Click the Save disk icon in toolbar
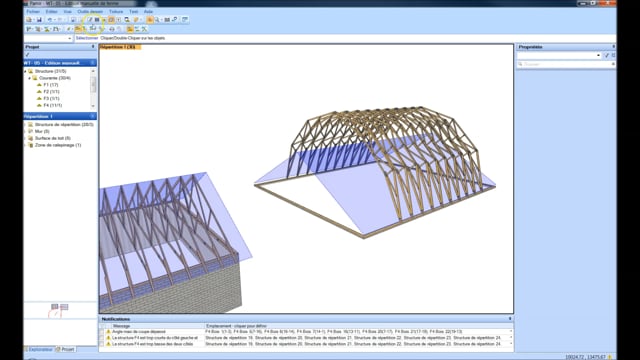This screenshot has width=640, height=360. pos(39,20)
